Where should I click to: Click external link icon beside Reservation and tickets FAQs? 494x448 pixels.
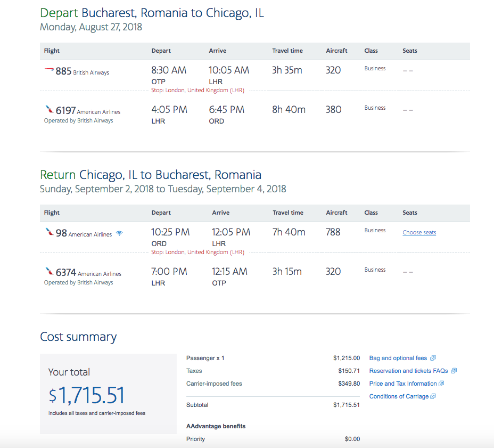pos(454,371)
